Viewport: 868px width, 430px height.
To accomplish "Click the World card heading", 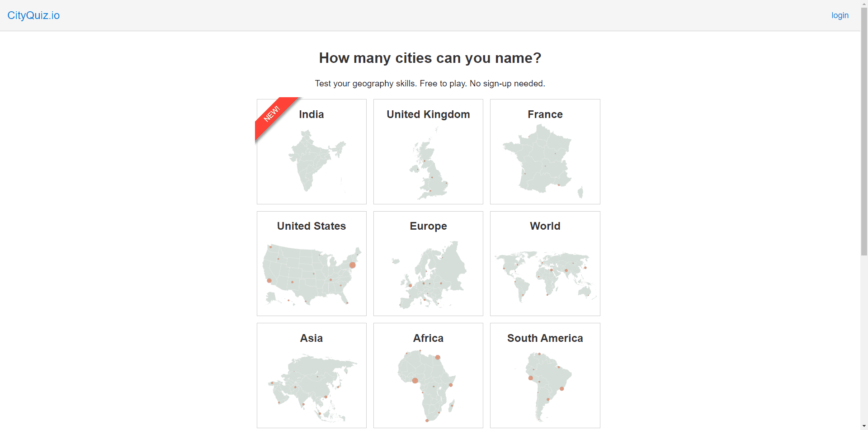I will click(x=545, y=226).
